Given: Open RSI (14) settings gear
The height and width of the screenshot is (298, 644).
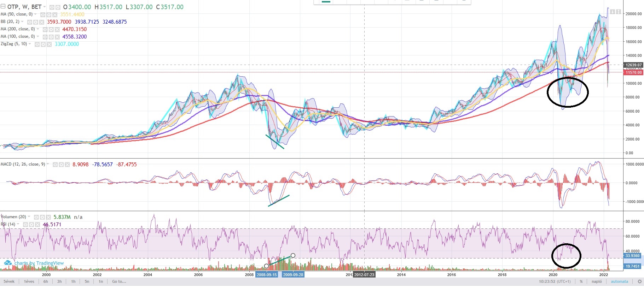Looking at the screenshot, I should pyautogui.click(x=31, y=225).
